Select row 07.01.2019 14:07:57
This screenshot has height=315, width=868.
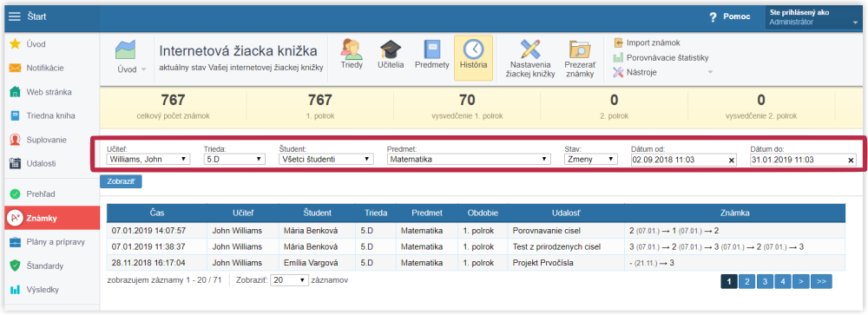pyautogui.click(x=476, y=230)
